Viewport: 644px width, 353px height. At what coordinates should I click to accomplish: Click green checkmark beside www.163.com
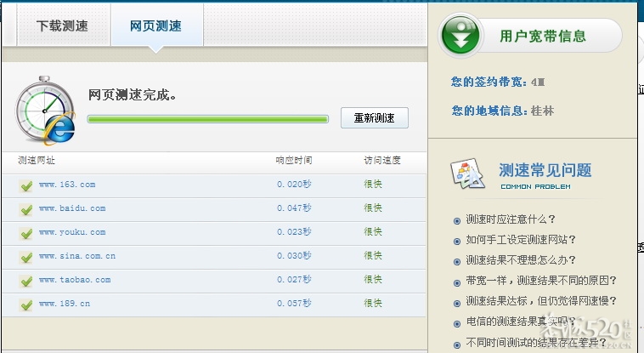point(26,185)
